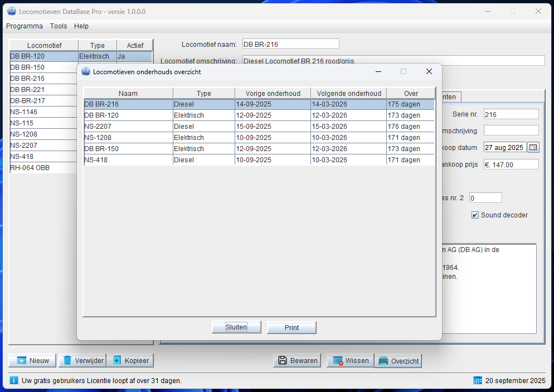Click the Kopieer copy icon button
Screen dimensions: 554x392
pos(117,361)
